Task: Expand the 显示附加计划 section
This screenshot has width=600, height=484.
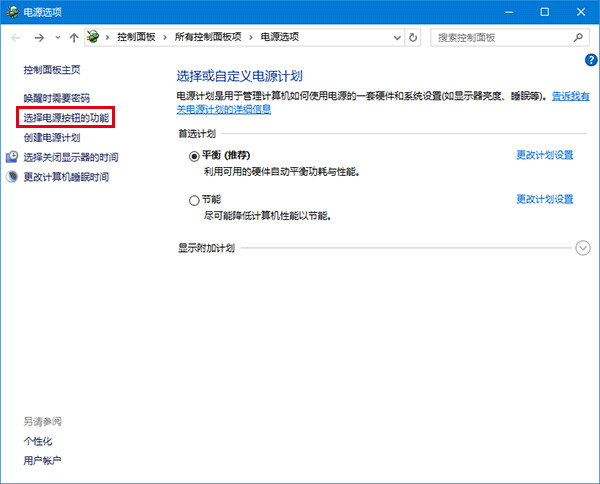Action: coord(583,248)
